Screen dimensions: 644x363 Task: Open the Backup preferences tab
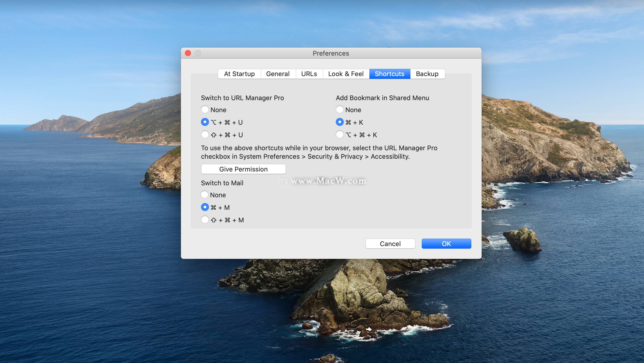pyautogui.click(x=427, y=73)
